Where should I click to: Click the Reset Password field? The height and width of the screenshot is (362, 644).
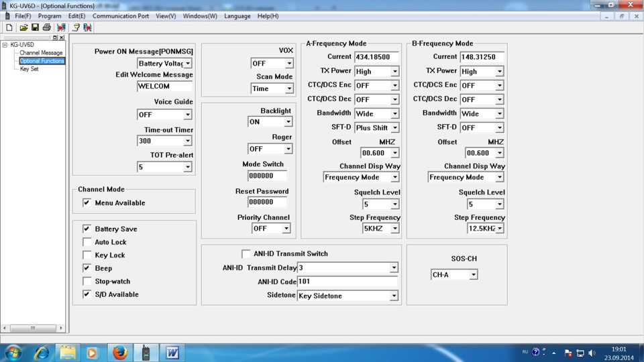(267, 202)
